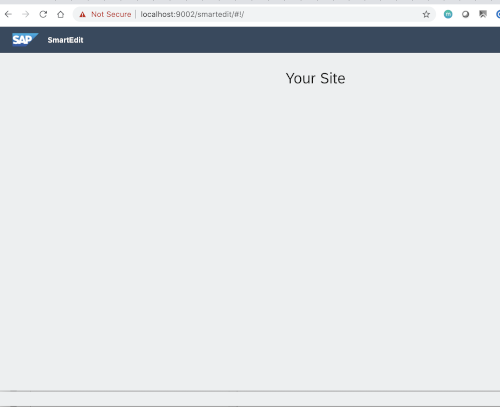Image resolution: width=500 pixels, height=407 pixels.
Task: Click the horizontal divider line near window bottom
Action: (250, 391)
